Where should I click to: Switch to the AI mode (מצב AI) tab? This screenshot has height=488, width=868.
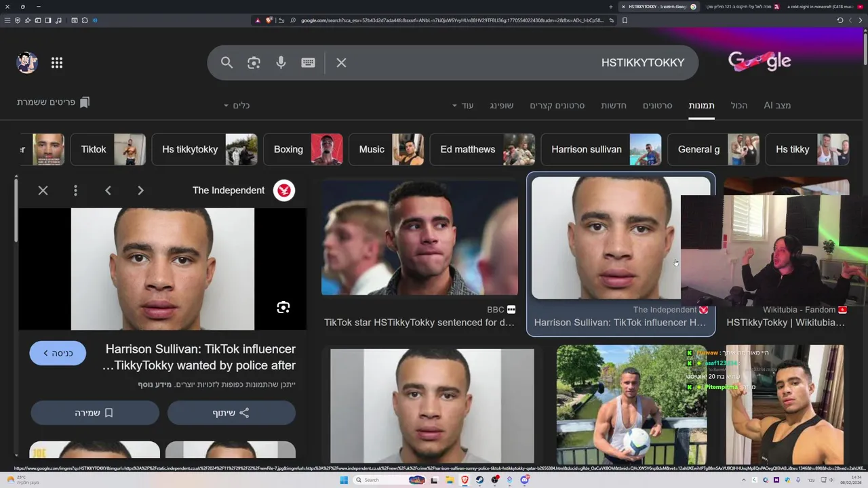click(777, 105)
